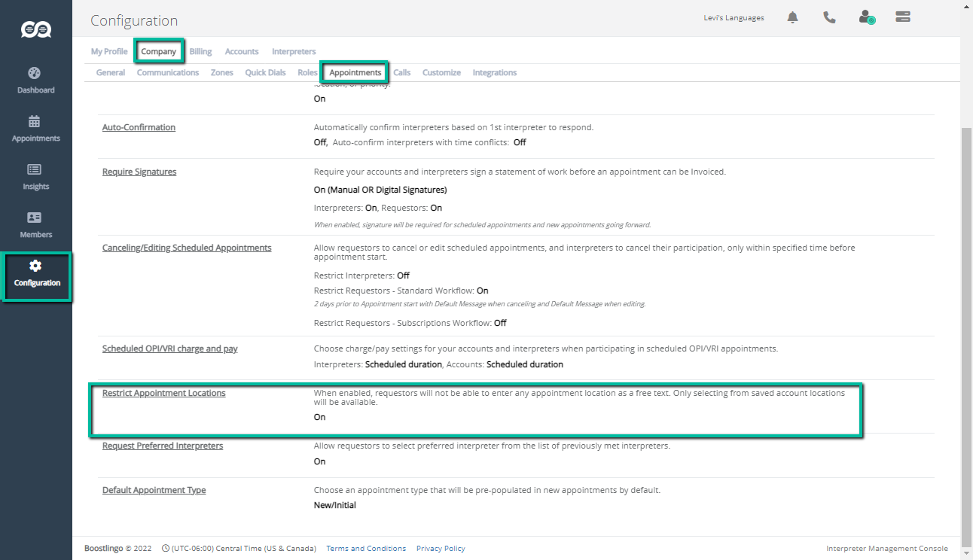Open the Customize sub-tab
The width and height of the screenshot is (973, 560).
(x=441, y=72)
